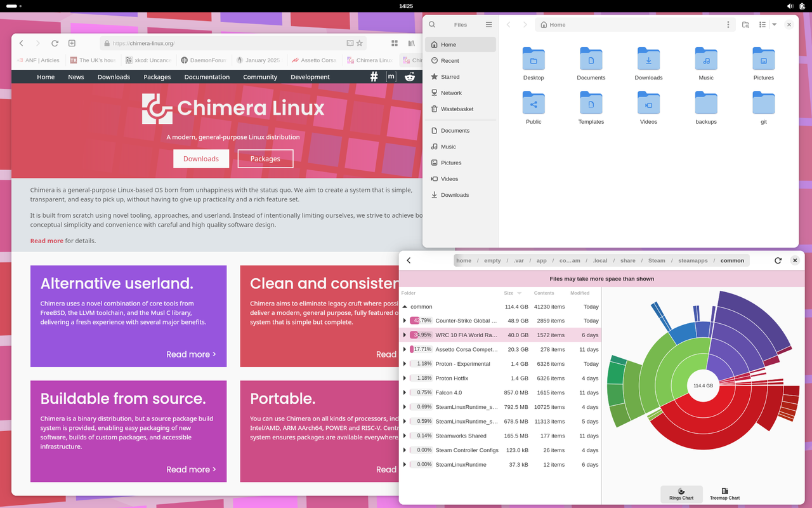This screenshot has height=508, width=812.
Task: Search in the Files window
Action: pyautogui.click(x=432, y=25)
